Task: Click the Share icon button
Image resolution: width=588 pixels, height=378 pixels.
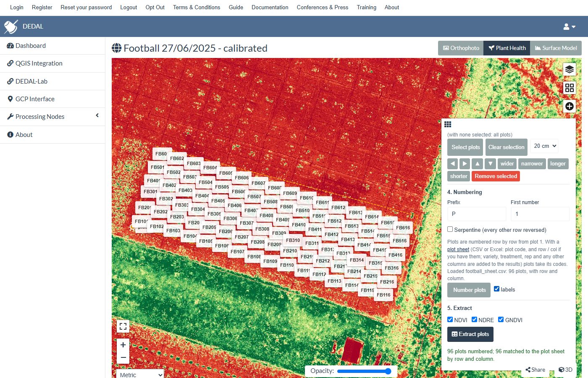Action: (x=535, y=370)
